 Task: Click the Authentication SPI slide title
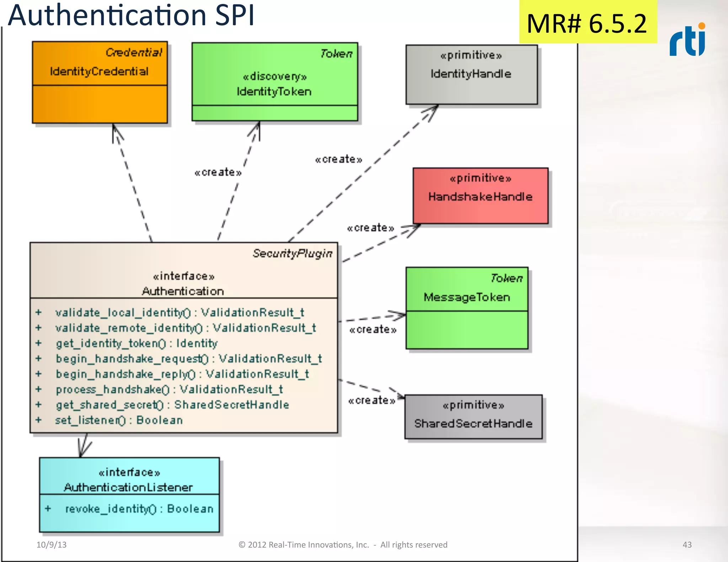(131, 15)
